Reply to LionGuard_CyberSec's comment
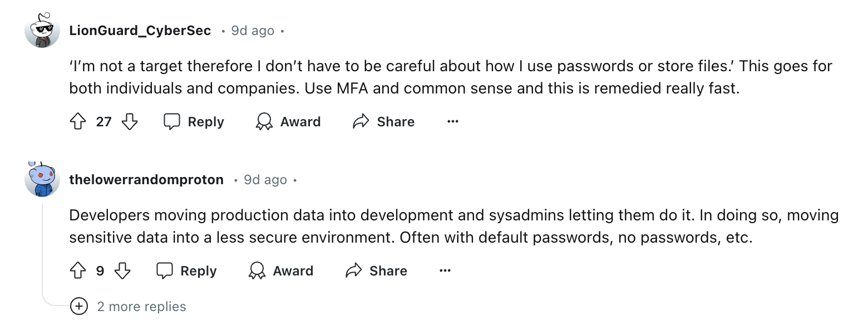 [x=194, y=122]
